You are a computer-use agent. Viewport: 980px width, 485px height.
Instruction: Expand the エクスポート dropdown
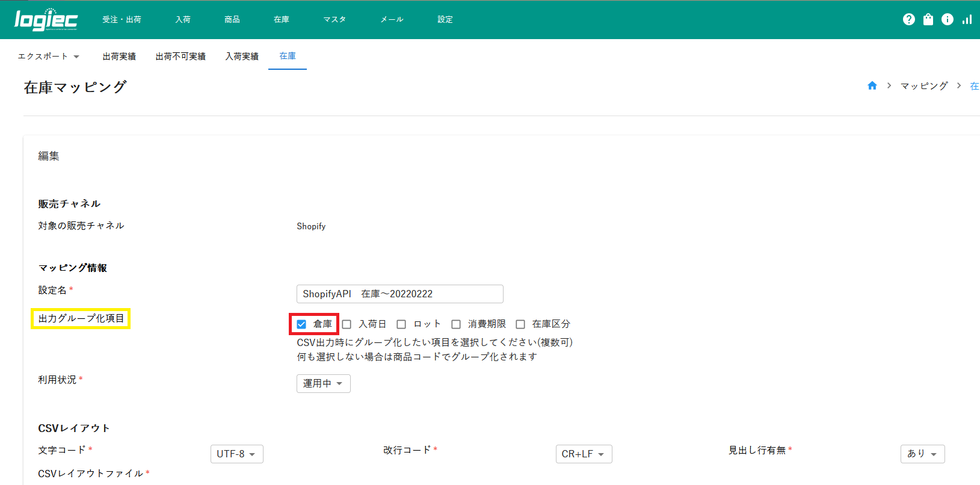[x=48, y=57]
